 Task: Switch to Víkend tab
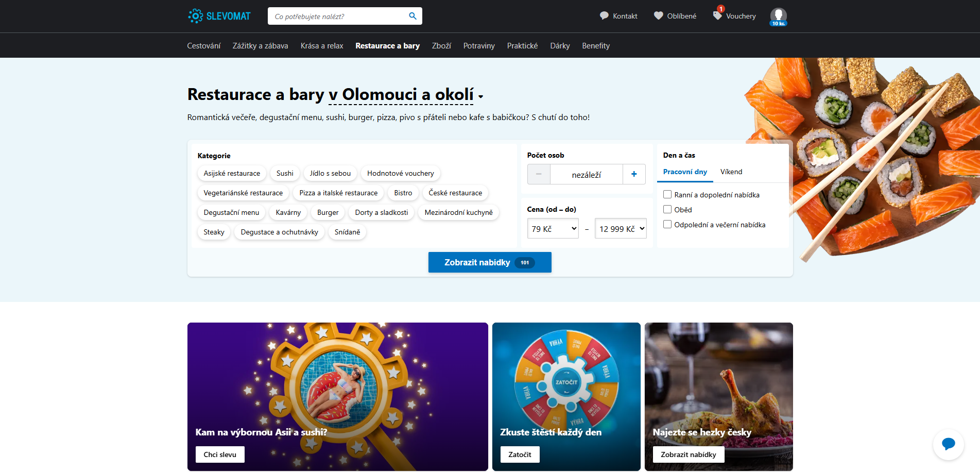(731, 172)
